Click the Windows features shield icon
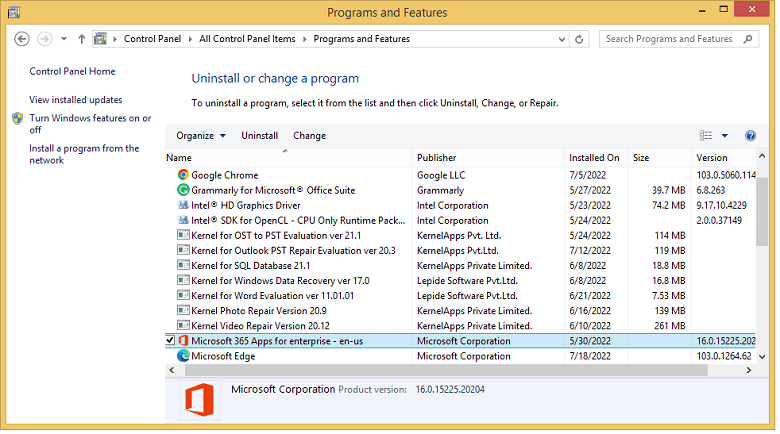 coord(18,118)
